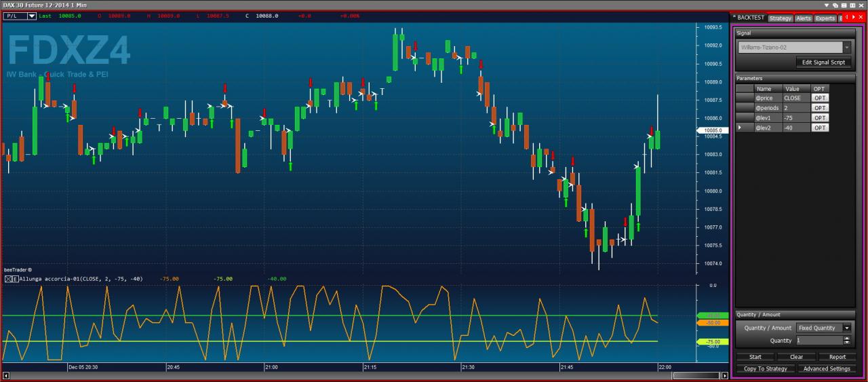
Task: Open indicator editor via the E icon
Action: [15, 279]
